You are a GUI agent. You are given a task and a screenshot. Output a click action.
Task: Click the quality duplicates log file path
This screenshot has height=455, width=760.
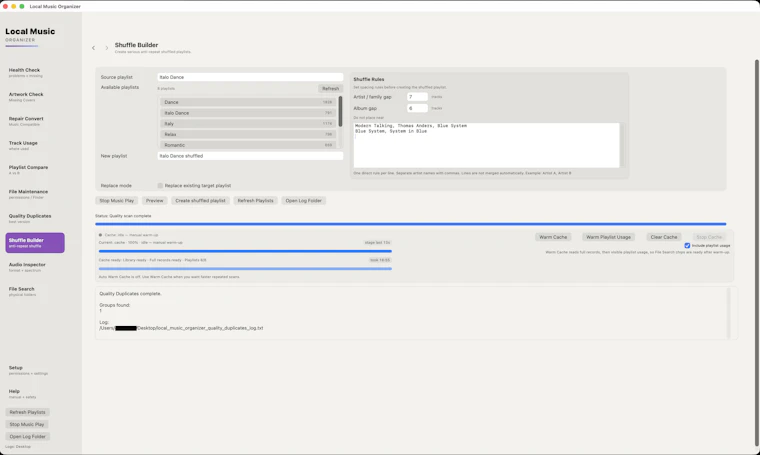181,328
